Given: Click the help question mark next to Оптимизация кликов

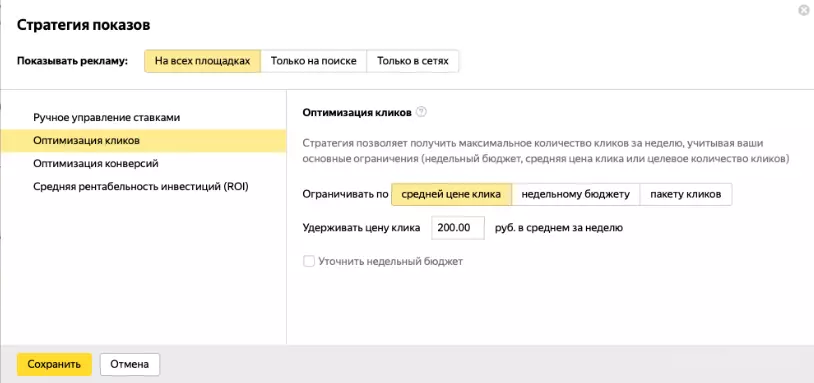Looking at the screenshot, I should pos(422,112).
